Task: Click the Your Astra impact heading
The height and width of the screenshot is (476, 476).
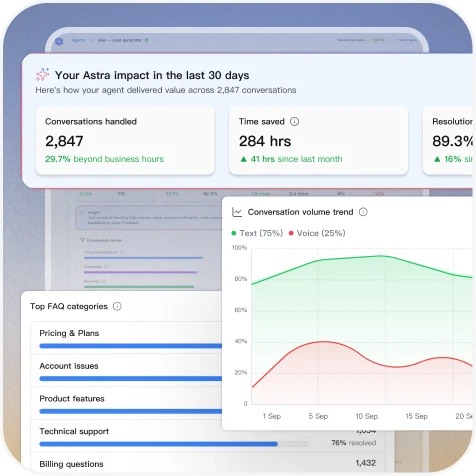Action: [x=152, y=75]
